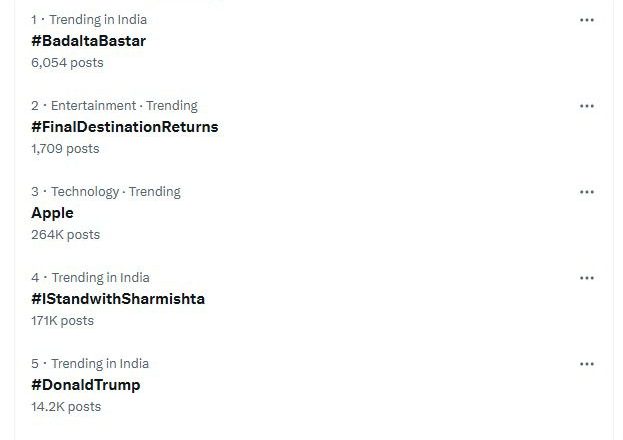The width and height of the screenshot is (623, 440).
Task: Click the 171K posts count
Action: click(x=62, y=320)
